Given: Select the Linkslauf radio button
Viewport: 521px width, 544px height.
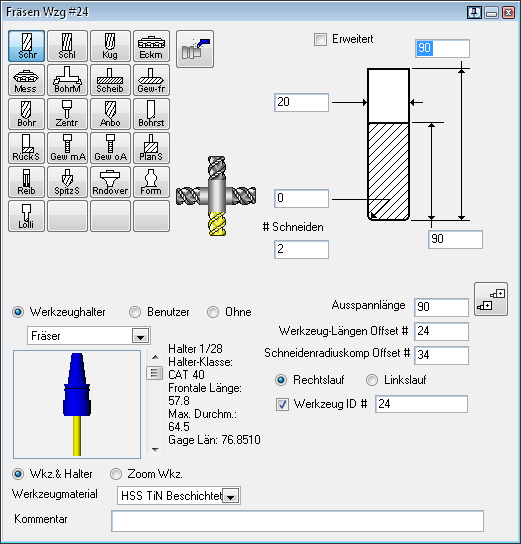Looking at the screenshot, I should point(372,380).
